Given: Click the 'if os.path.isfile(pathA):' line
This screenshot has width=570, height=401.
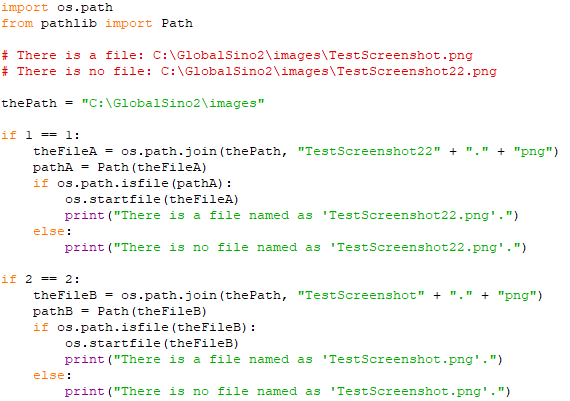Looking at the screenshot, I should [132, 183].
